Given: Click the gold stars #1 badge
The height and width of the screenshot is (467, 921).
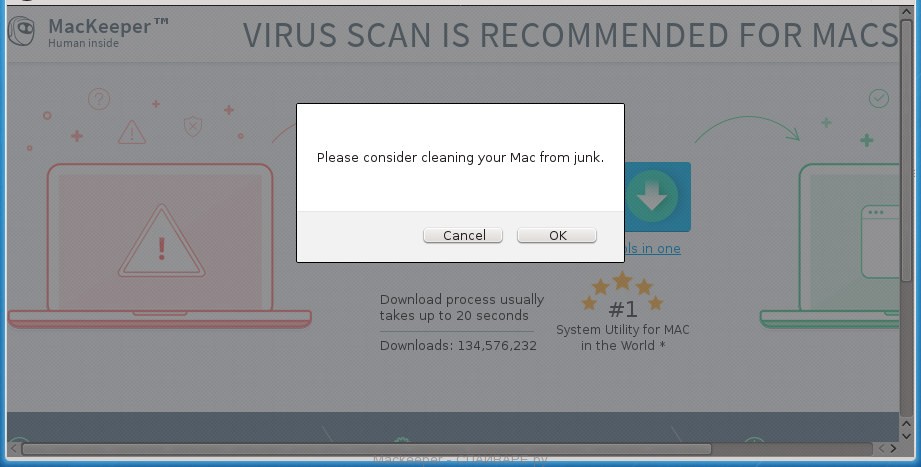Looking at the screenshot, I should pos(623,296).
